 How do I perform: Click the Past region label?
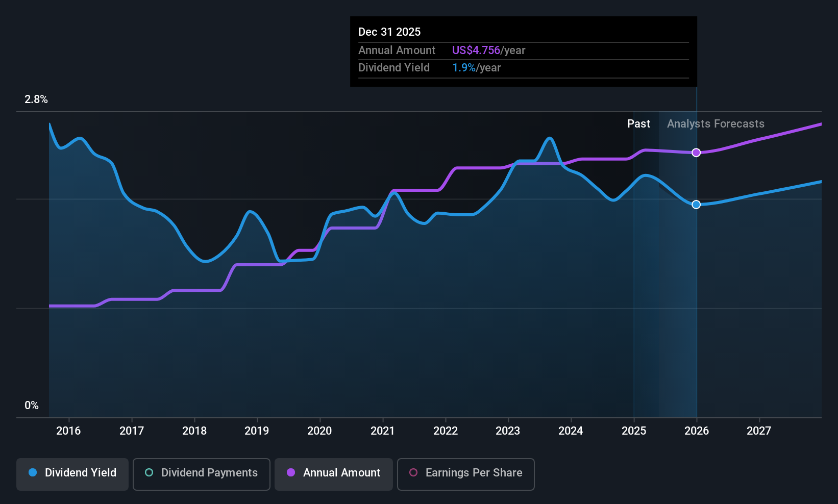click(x=638, y=124)
